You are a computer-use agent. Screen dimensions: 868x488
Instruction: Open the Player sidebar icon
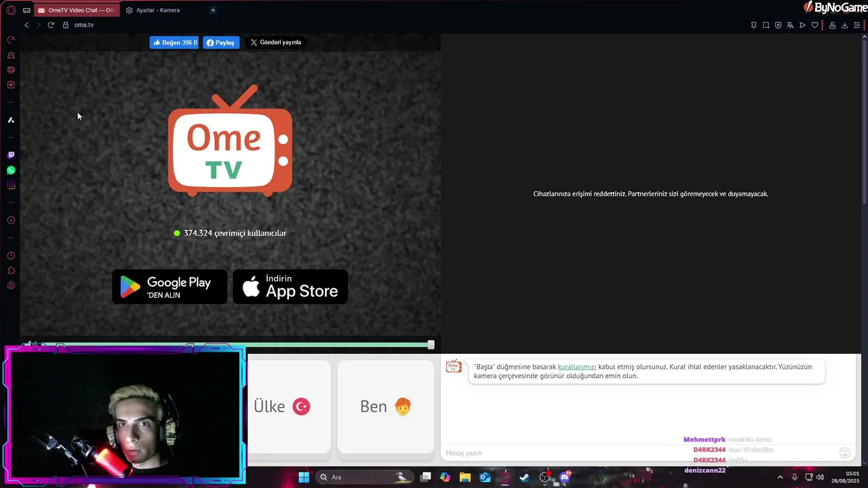point(11,220)
